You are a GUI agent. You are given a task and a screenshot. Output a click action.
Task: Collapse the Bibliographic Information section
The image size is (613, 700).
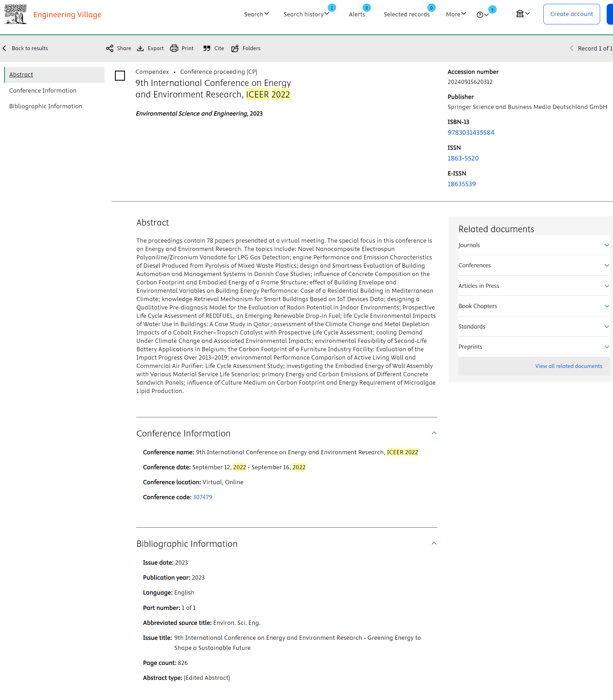click(x=434, y=543)
